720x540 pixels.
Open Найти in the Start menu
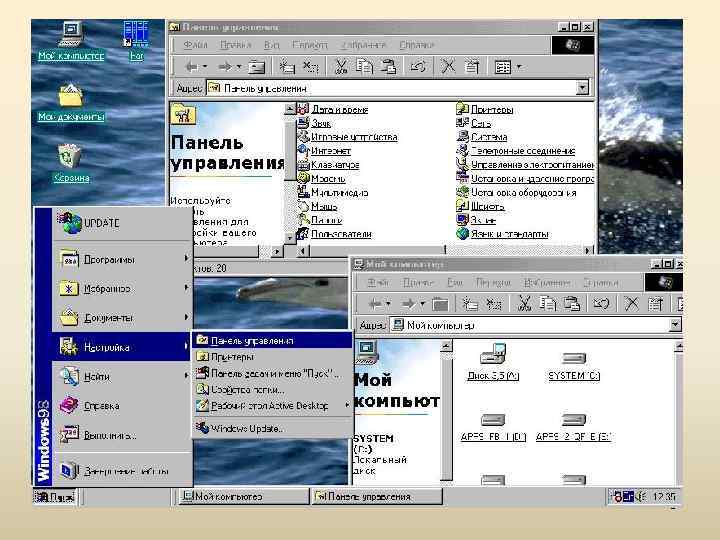tap(122, 377)
